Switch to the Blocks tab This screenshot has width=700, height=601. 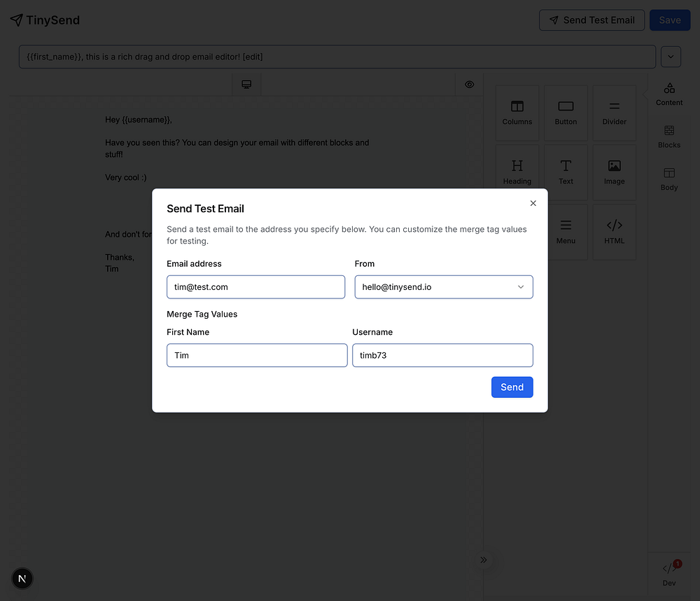[x=669, y=136]
